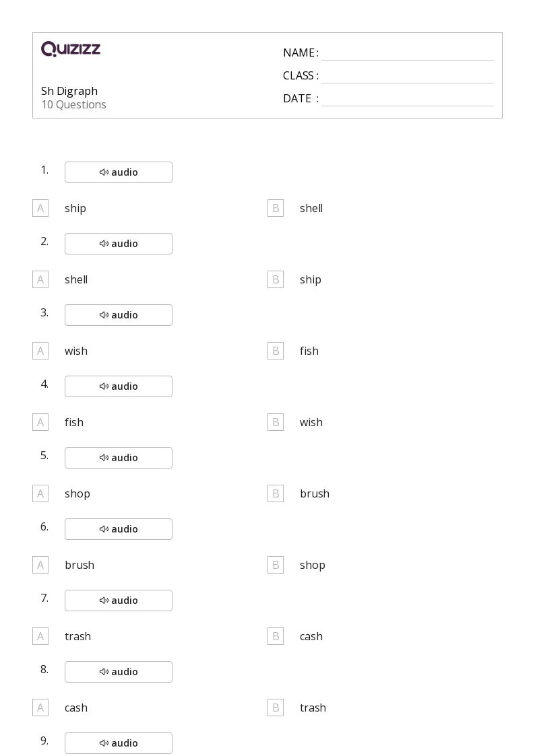535x756 pixels.
Task: Check option A "ship" in question 1
Action: click(40, 208)
